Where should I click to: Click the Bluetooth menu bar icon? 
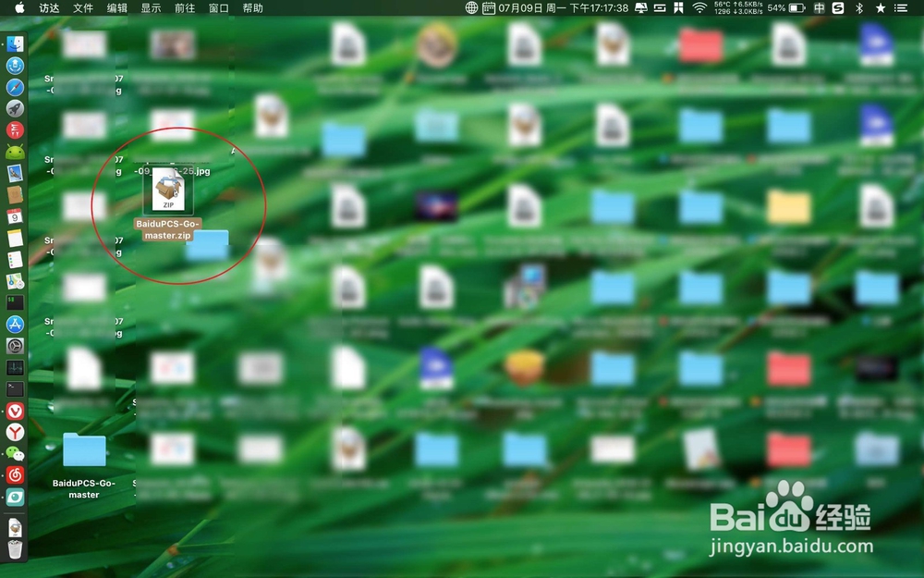pos(859,7)
